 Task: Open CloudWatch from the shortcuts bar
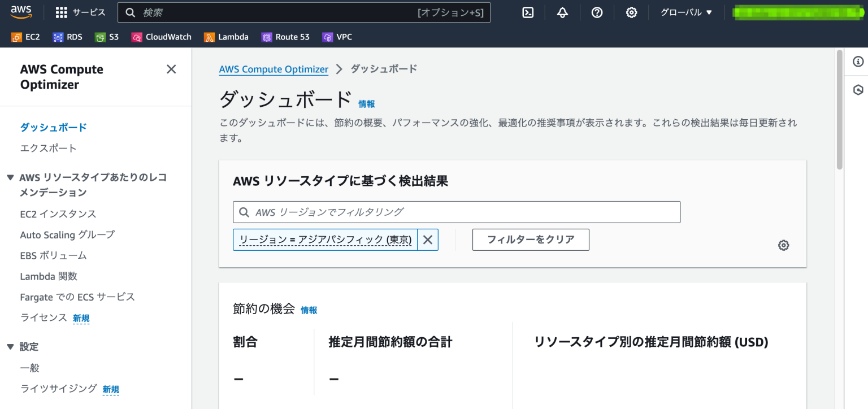(x=161, y=37)
